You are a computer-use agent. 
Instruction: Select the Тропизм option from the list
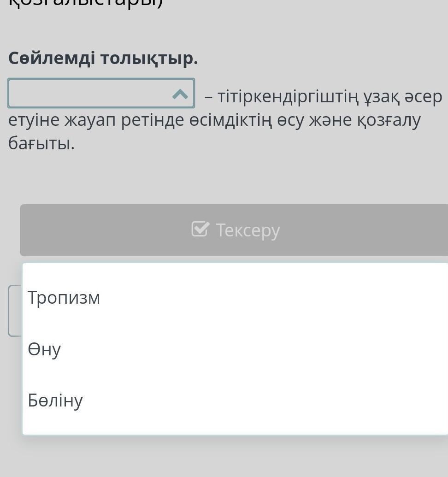point(64,298)
